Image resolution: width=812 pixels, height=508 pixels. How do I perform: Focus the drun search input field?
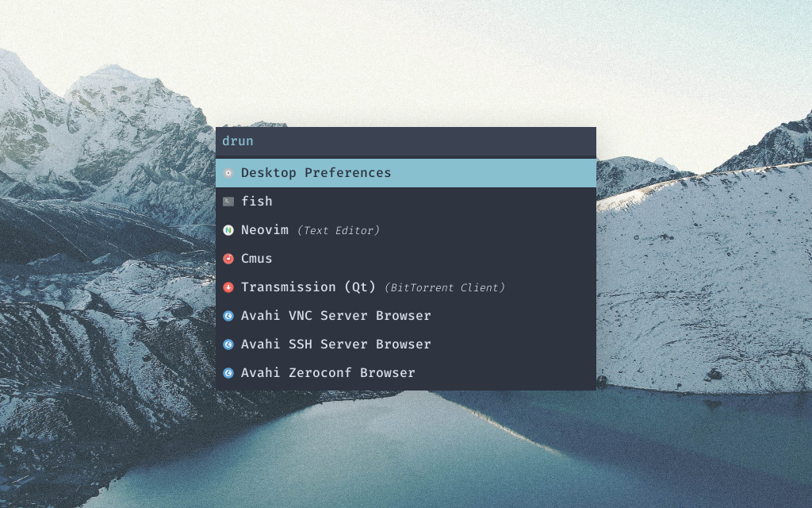(405, 141)
